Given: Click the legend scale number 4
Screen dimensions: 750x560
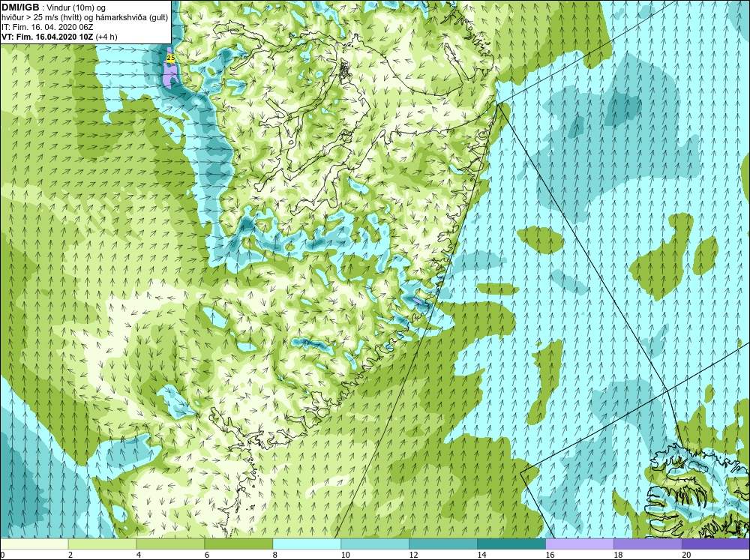Looking at the screenshot, I should (139, 555).
